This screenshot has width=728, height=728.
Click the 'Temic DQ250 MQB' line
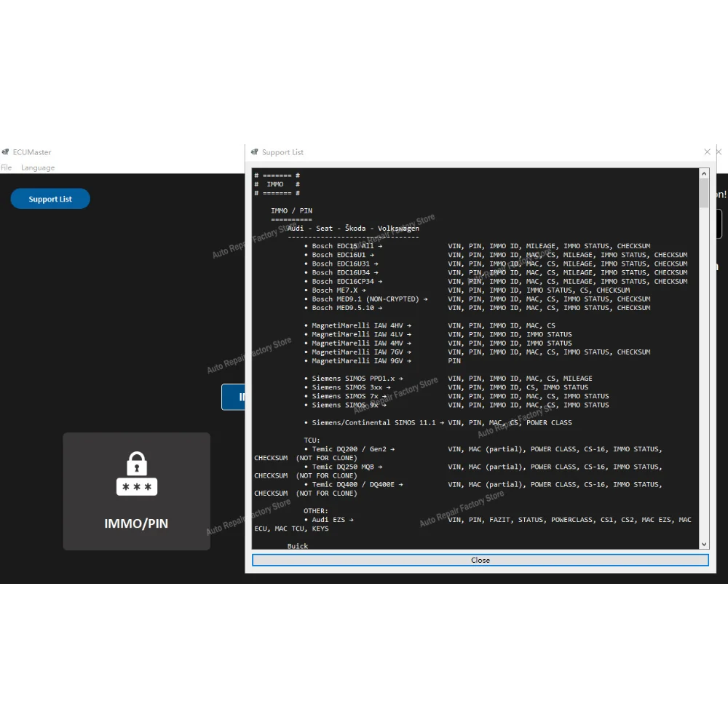pos(483,467)
